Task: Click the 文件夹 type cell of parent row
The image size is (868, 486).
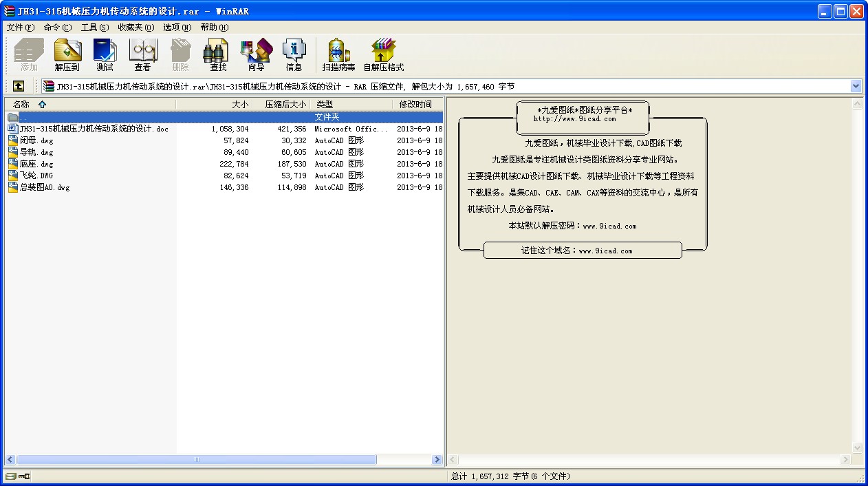Action: click(x=327, y=117)
